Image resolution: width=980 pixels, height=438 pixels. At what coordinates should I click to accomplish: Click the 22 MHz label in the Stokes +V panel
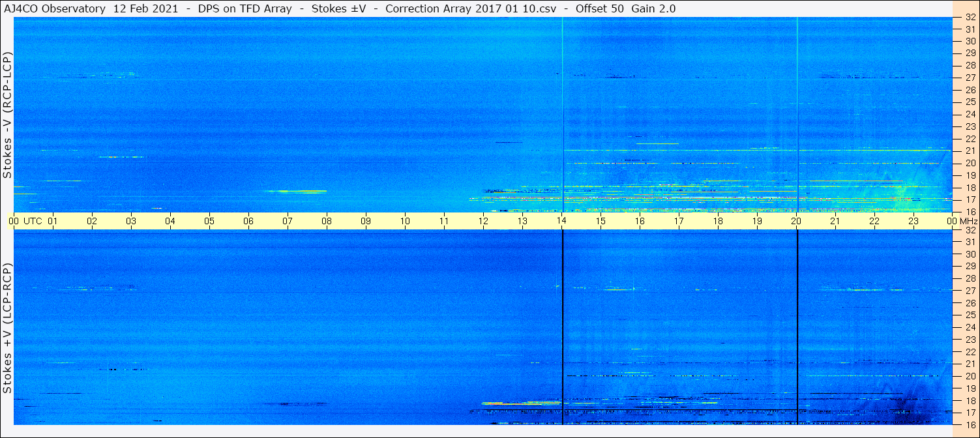pos(970,351)
